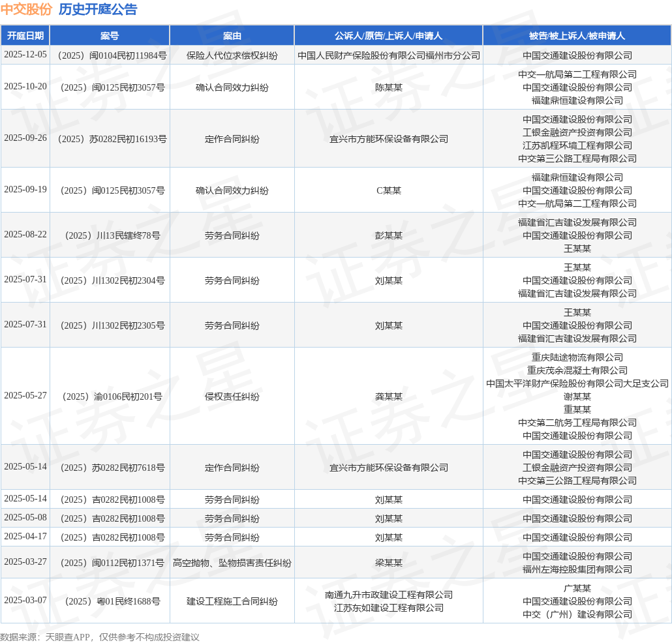672x643 pixels.
Task: Click the 被告/被上诉人/被申请人 column header
Action: point(577,36)
